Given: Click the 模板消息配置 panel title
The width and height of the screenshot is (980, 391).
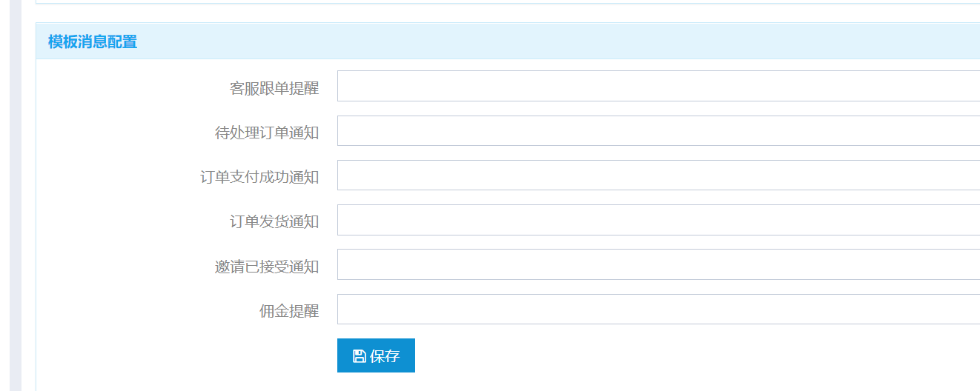Looking at the screenshot, I should tap(93, 41).
